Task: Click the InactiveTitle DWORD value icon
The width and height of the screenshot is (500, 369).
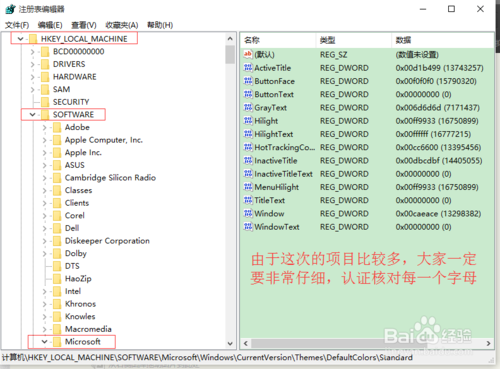Action: click(x=248, y=160)
